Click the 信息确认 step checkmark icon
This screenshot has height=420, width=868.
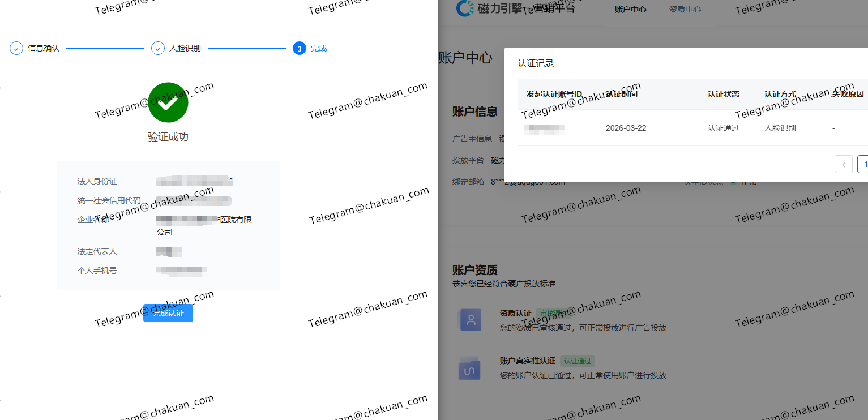[x=16, y=48]
